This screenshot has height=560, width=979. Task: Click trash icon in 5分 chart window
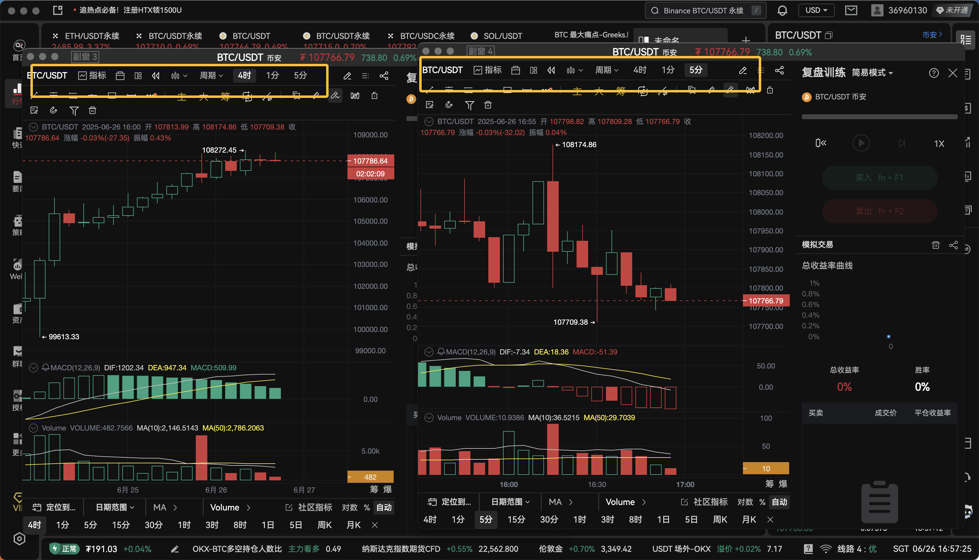tap(488, 105)
